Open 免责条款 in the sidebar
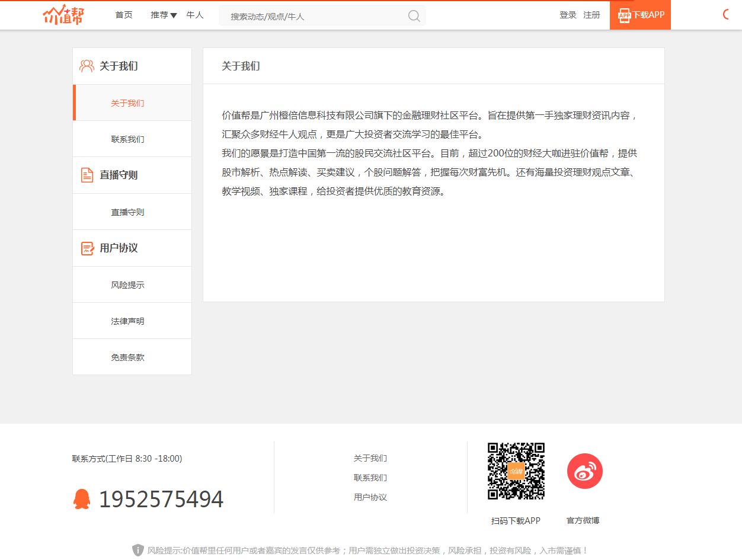This screenshot has width=742, height=560. pyautogui.click(x=132, y=357)
